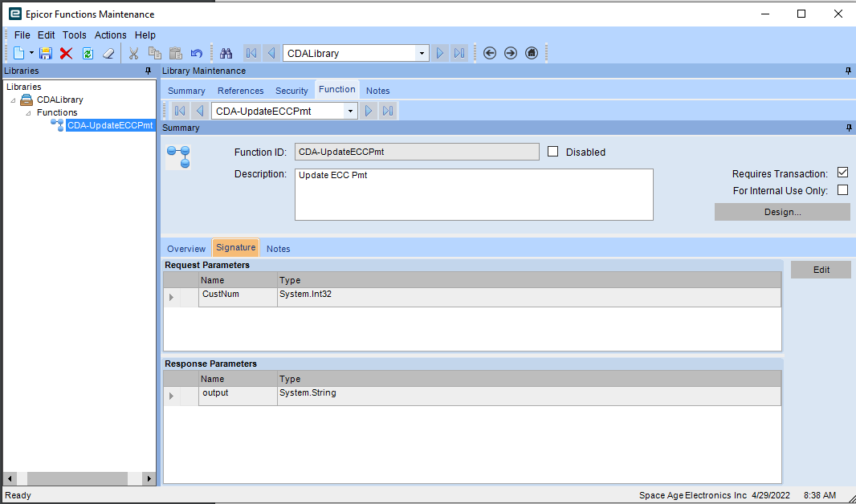Pin the function Summary panel
856x504 pixels.
(x=849, y=128)
